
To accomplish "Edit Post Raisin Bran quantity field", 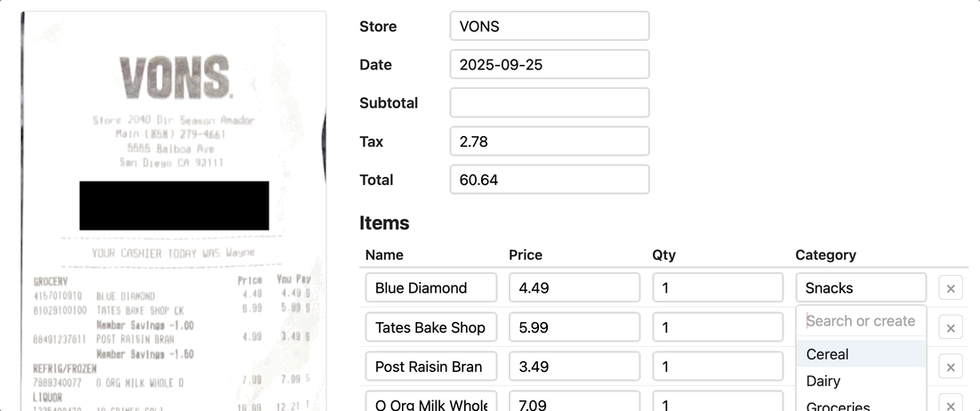I will pos(718,367).
